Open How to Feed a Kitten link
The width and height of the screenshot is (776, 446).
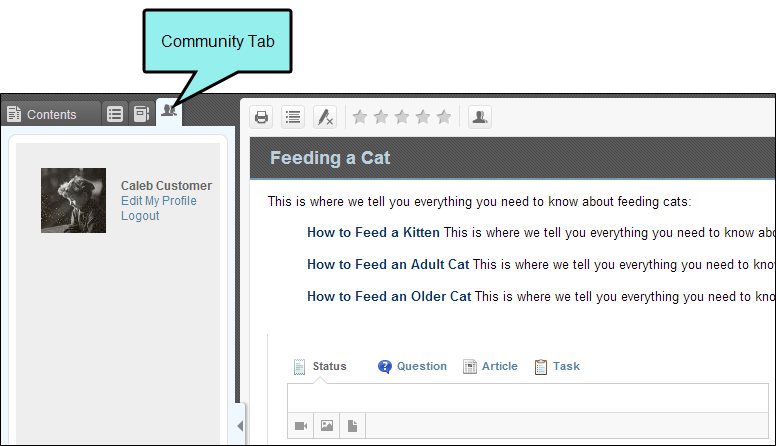click(373, 233)
